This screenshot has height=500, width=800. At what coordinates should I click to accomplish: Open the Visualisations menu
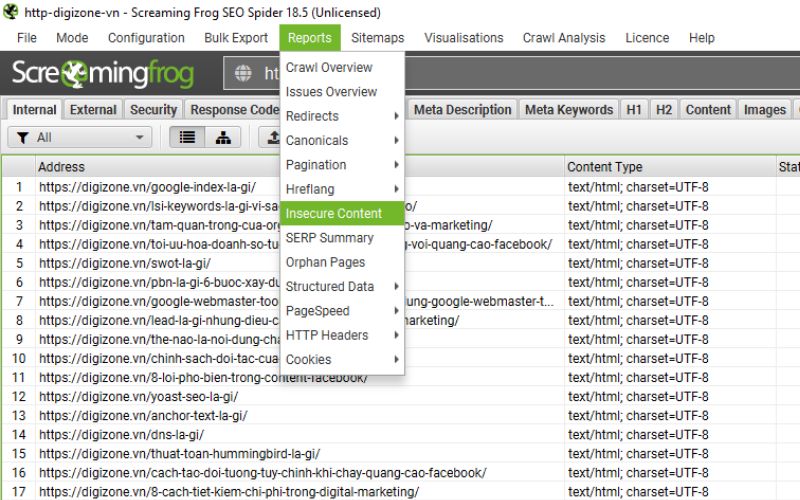coord(463,38)
